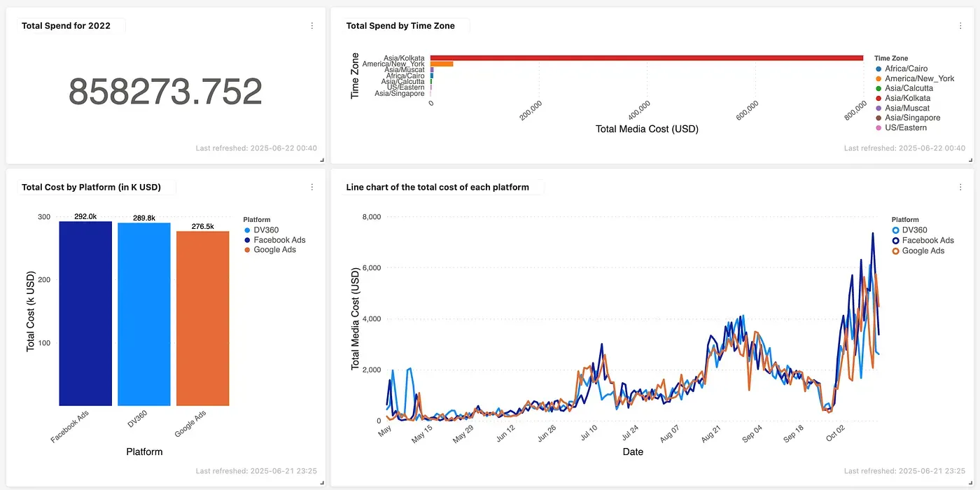This screenshot has height=490, width=980.
Task: Select the Total Cost by Platform title
Action: (91, 187)
